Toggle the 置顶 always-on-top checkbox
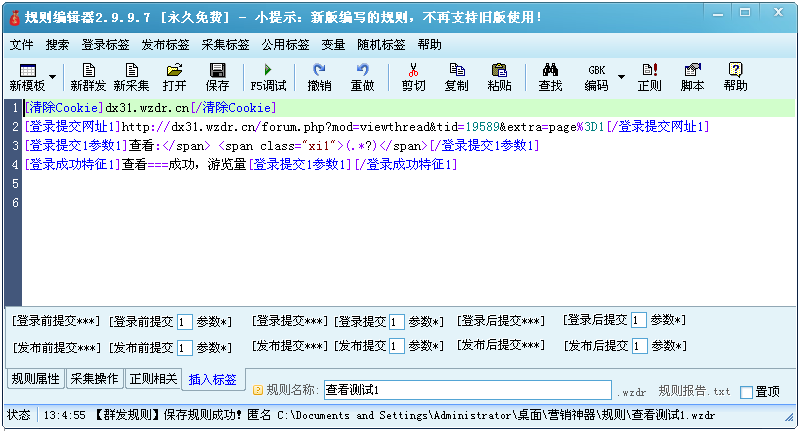The image size is (798, 431). [747, 392]
